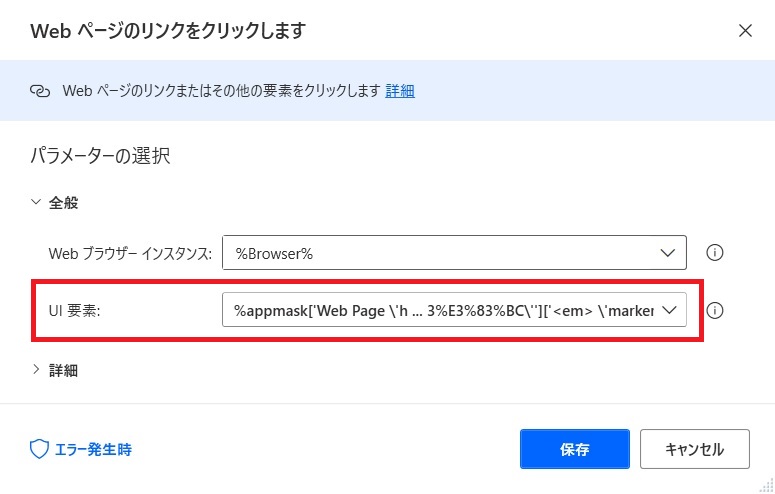
Task: Click the UI 要素 %appmask selector field
Action: coord(454,310)
